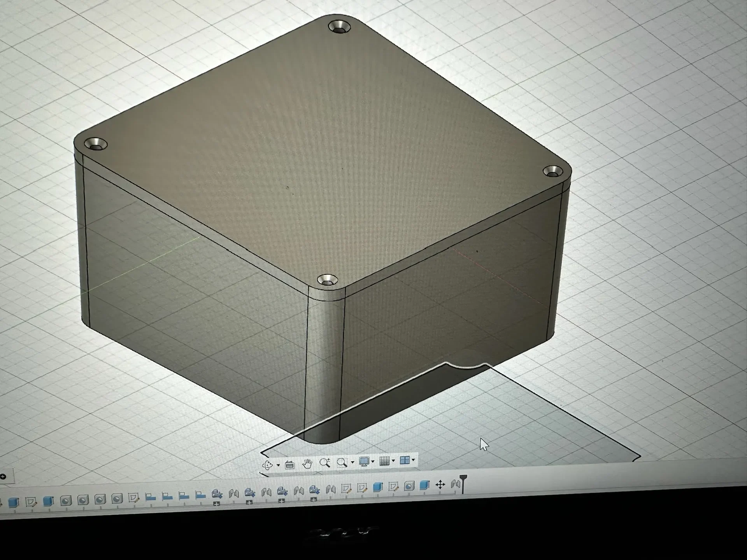This screenshot has height=560, width=747.
Task: Open Orbit type dropdown arrow
Action: point(278,465)
